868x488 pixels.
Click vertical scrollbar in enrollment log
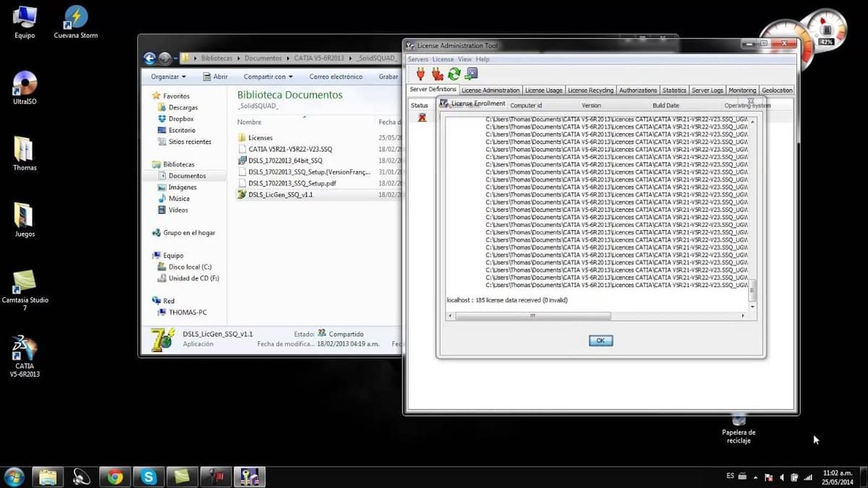(x=752, y=291)
